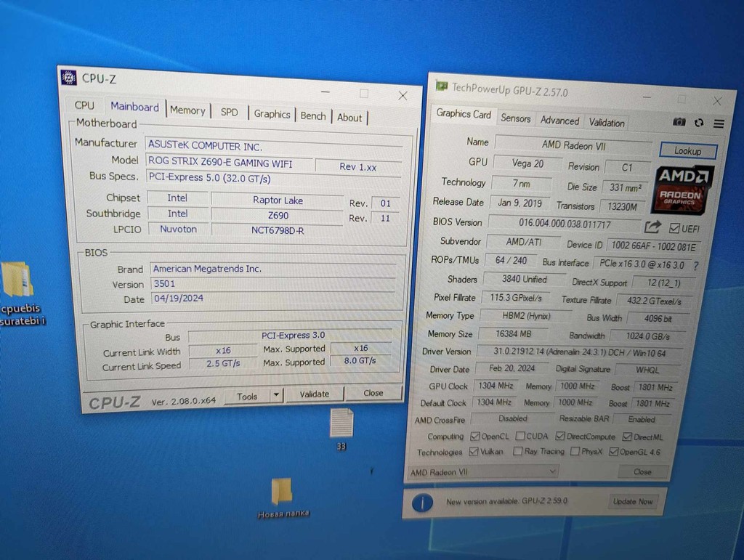The height and width of the screenshot is (560, 744).
Task: Click the blue info icon in update notice
Action: coord(422,503)
